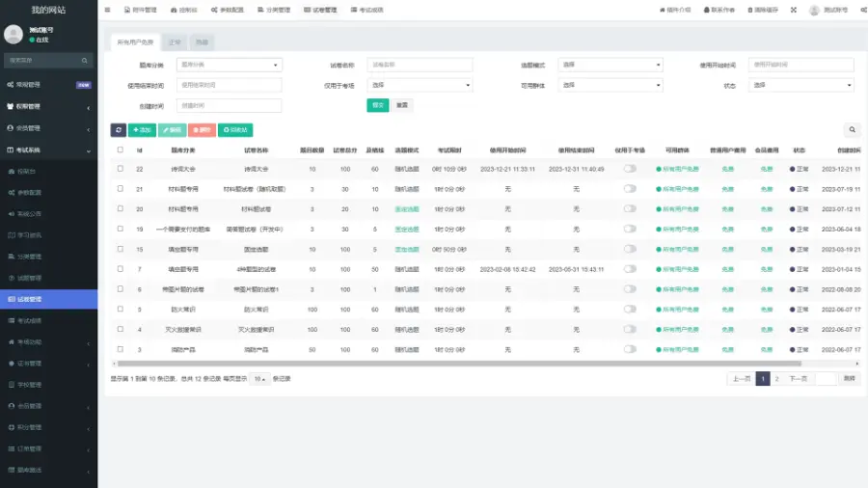868x488 pixels.
Task: Toggle 仅用于考场 switch for row id 21
Action: pyautogui.click(x=630, y=188)
